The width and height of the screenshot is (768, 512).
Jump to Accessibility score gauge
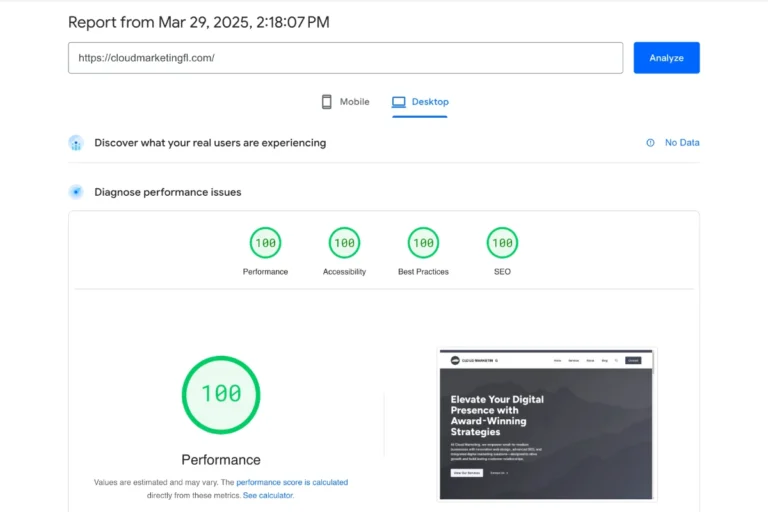click(344, 243)
